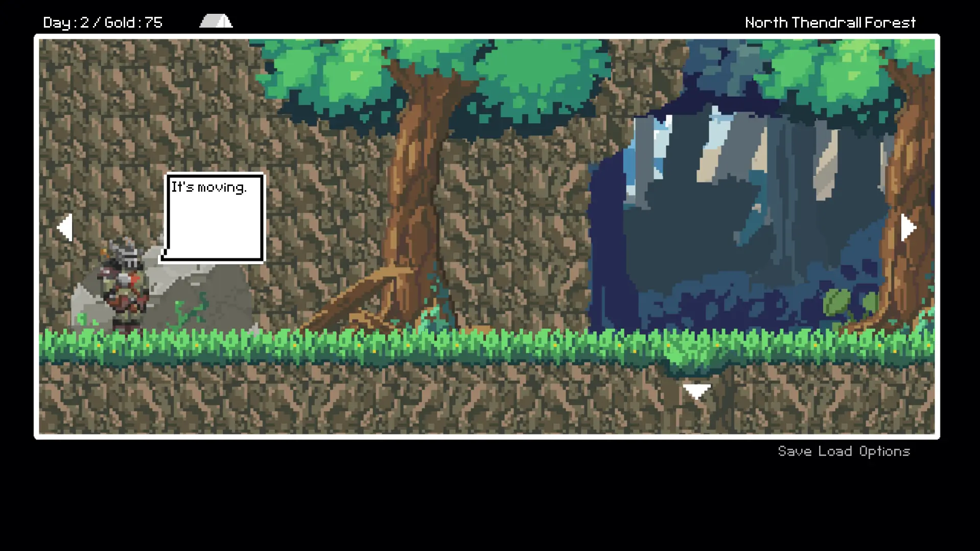Open the Options menu
This screenshot has width=980, height=551.
(x=884, y=451)
